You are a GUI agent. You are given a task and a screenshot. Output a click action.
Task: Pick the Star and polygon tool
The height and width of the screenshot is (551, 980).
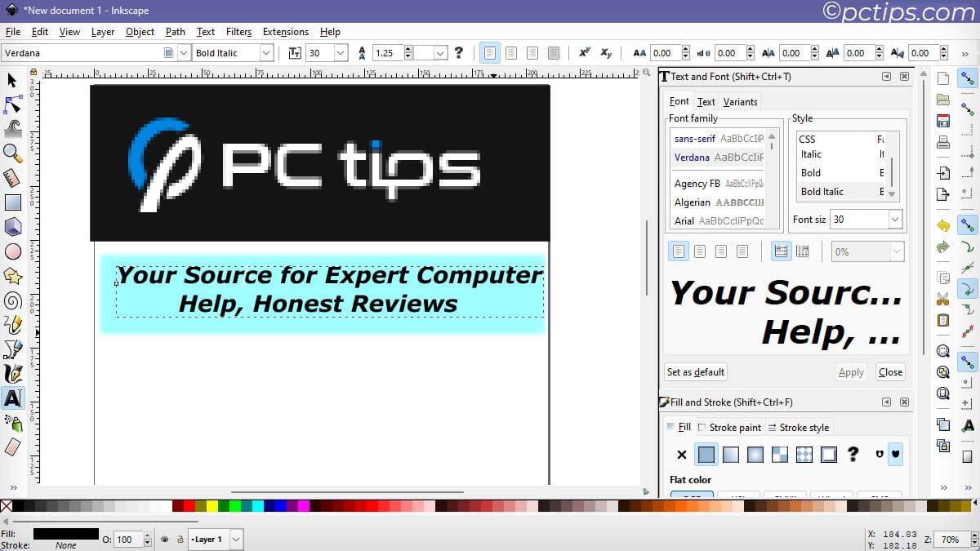pyautogui.click(x=12, y=276)
